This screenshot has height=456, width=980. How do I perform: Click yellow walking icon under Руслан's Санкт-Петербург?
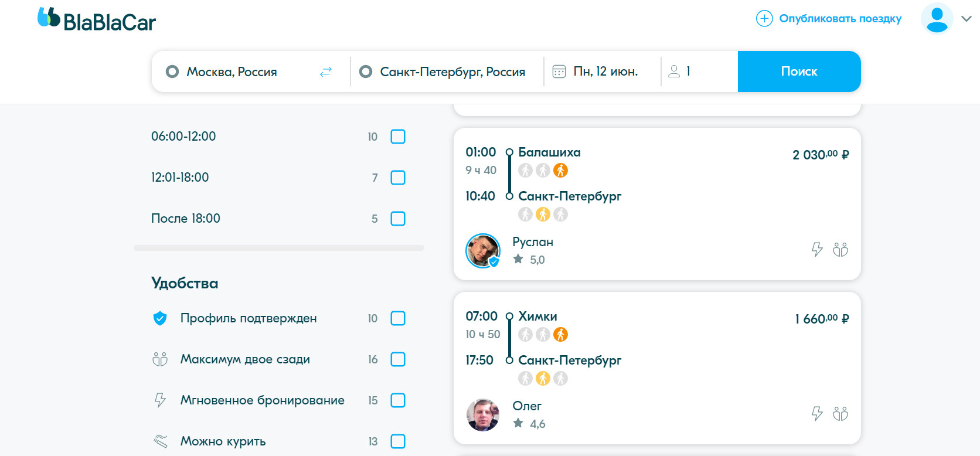click(543, 215)
